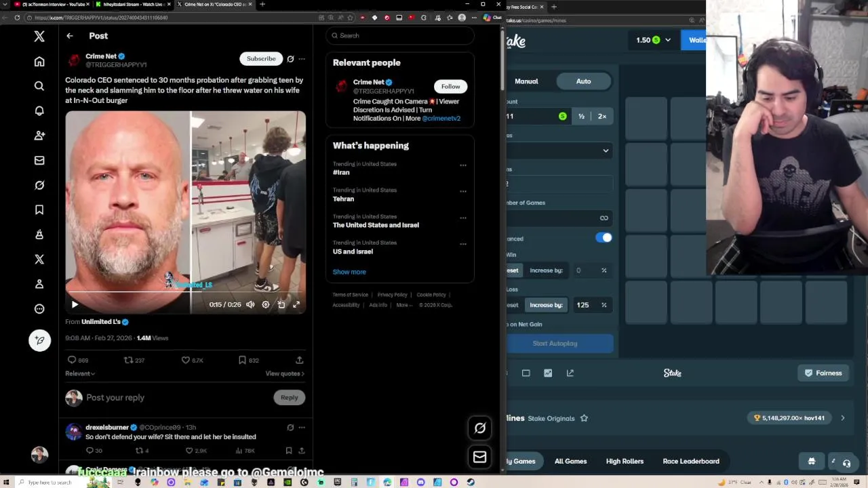The width and height of the screenshot is (868, 488).
Task: Select Manual betting mode
Action: [x=526, y=81]
